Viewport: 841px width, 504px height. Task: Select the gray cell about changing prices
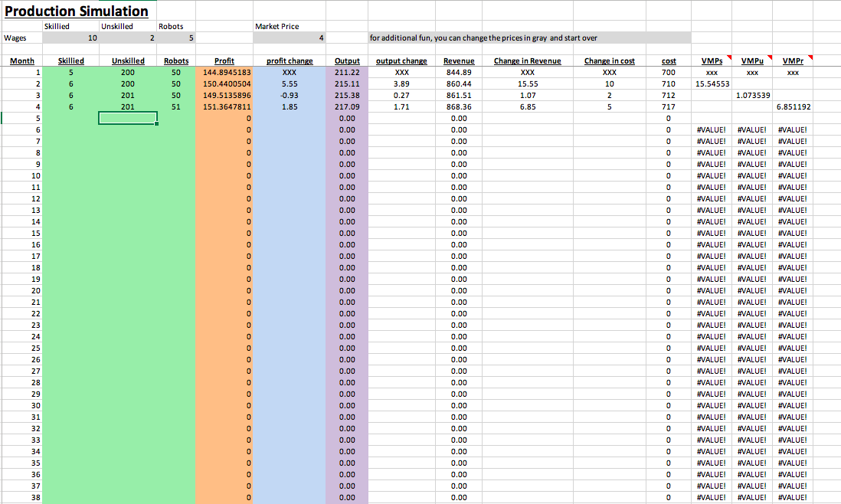point(528,38)
